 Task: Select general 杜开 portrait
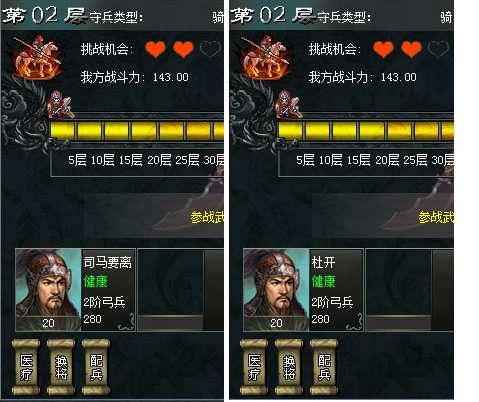(276, 290)
